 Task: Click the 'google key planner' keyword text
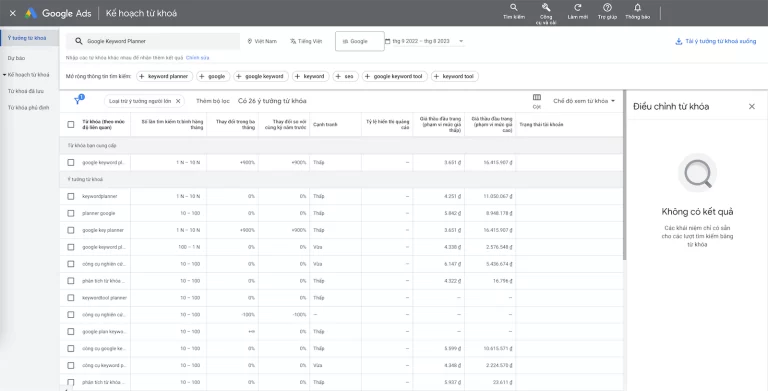click(x=103, y=230)
